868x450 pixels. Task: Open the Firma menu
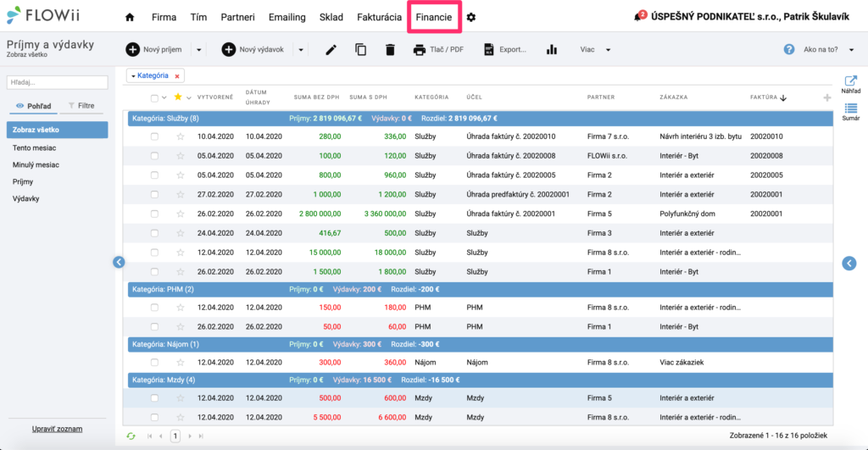point(164,17)
